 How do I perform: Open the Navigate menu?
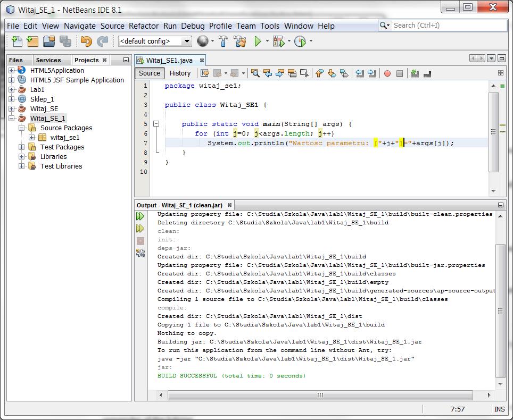click(79, 26)
